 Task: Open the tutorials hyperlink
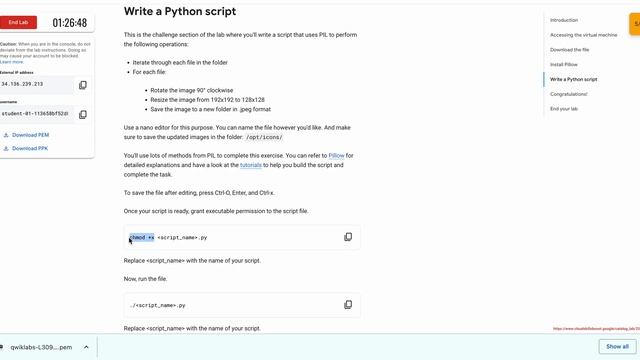click(251, 165)
